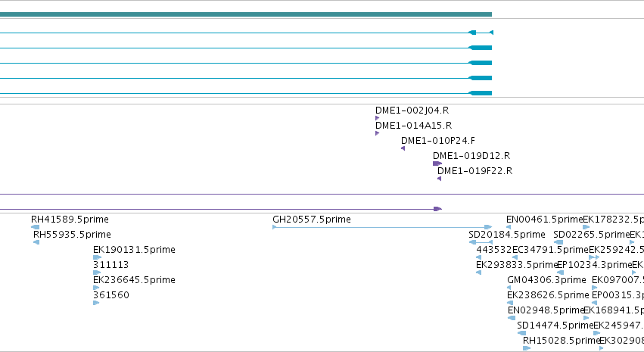Image resolution: width=644 pixels, height=352 pixels.
Task: Select the DME1-014A15.R label
Action: pyautogui.click(x=413, y=125)
